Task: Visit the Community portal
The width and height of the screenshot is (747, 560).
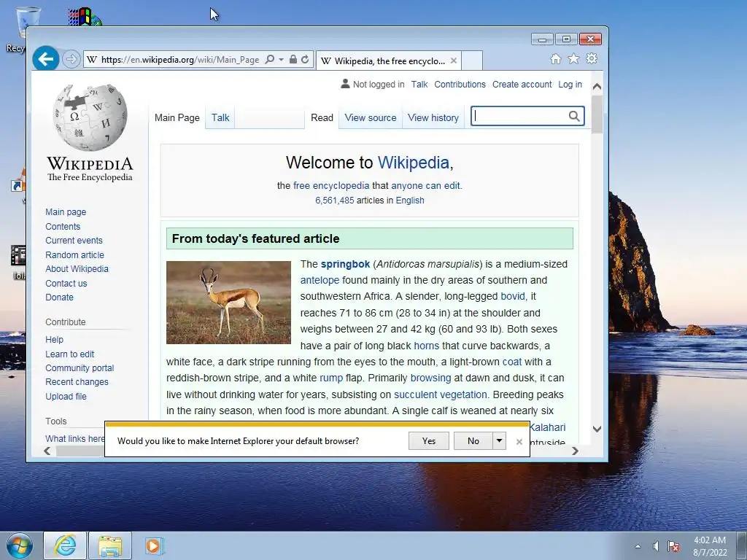Action: click(80, 368)
